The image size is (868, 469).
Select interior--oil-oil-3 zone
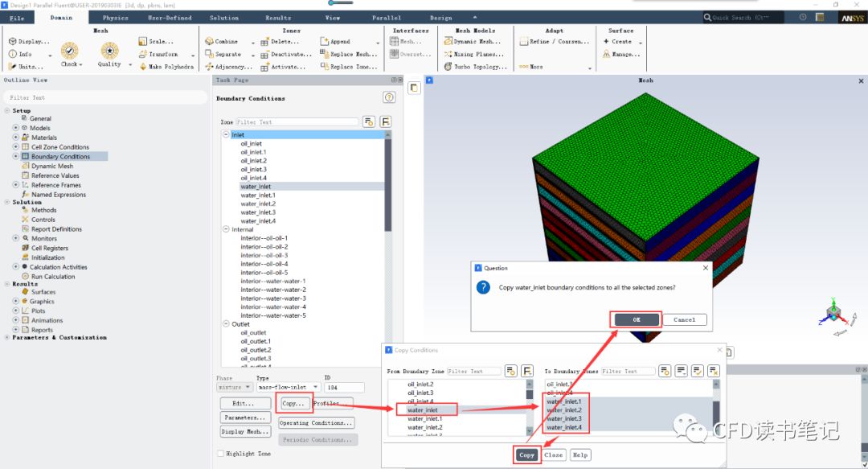(x=264, y=256)
